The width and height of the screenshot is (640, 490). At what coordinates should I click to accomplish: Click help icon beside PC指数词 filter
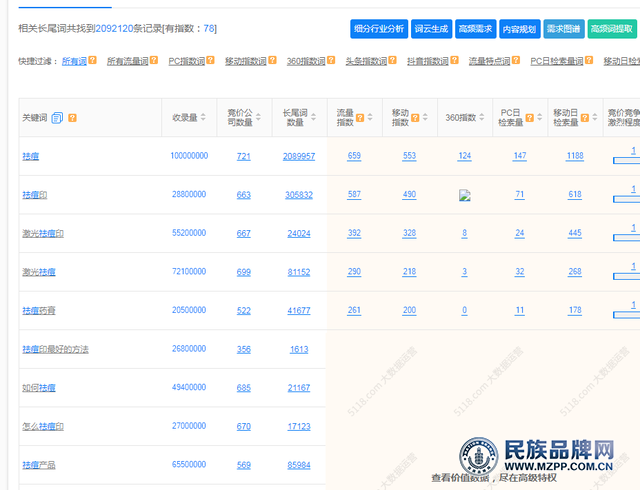pos(211,62)
